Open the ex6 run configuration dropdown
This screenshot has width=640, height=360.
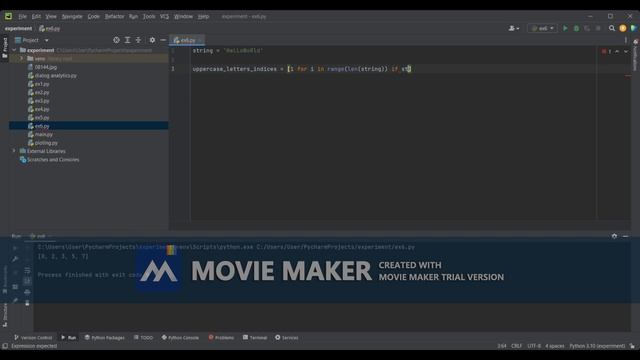(542, 28)
